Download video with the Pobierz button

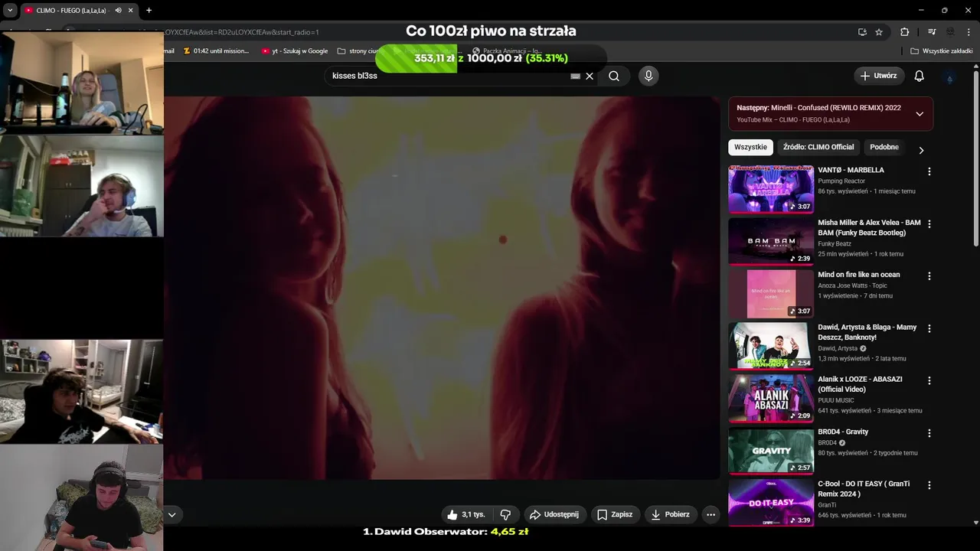[x=670, y=514]
